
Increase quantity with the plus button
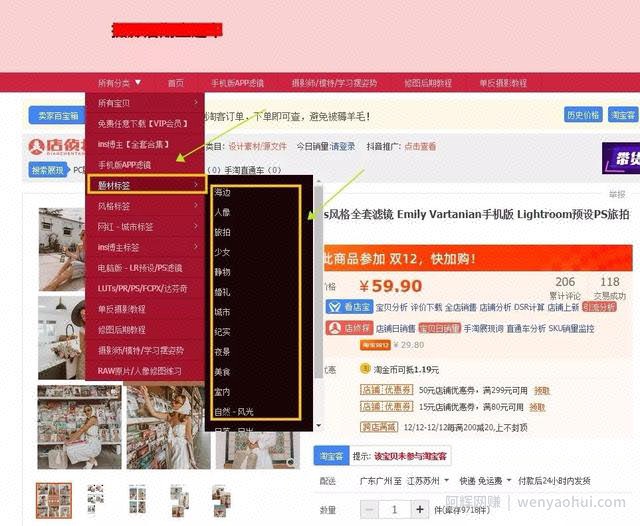420,509
